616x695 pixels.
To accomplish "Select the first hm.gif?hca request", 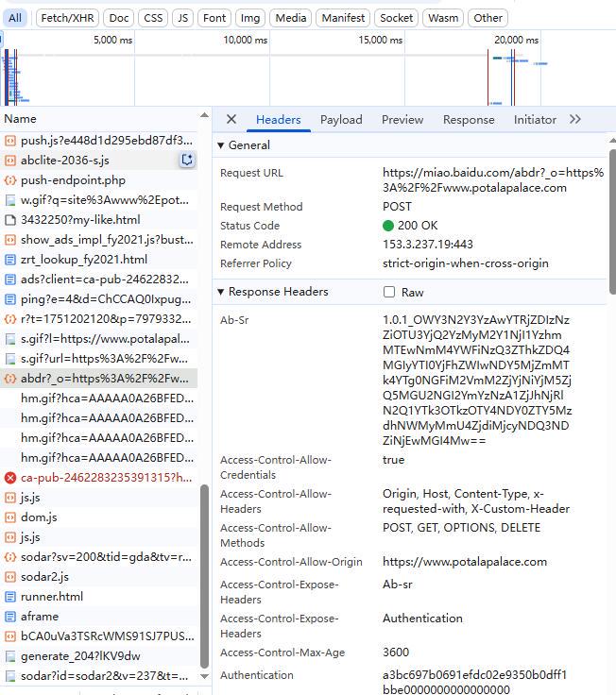I will 98,398.
